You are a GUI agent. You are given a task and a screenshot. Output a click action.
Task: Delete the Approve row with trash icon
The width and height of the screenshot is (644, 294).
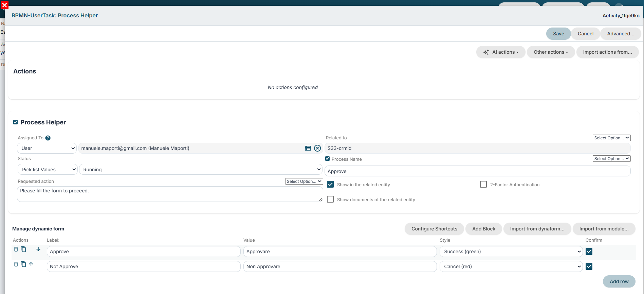click(16, 249)
